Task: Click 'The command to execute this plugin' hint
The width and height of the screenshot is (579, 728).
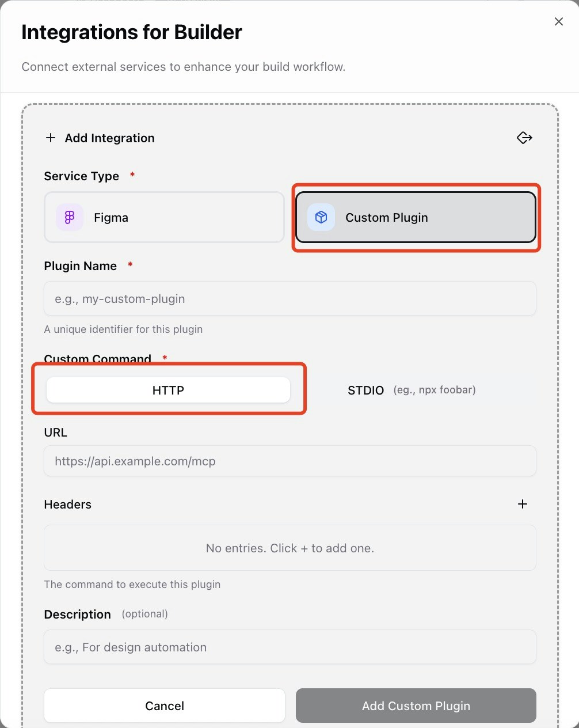Action: [132, 584]
